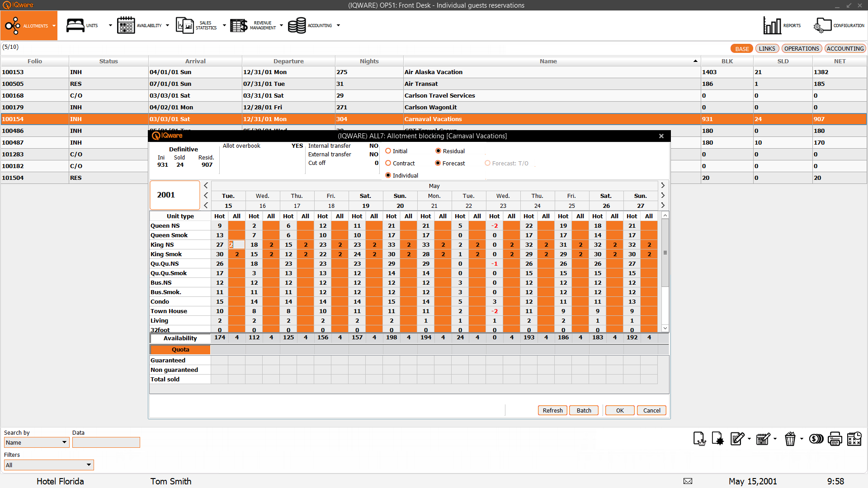Screen dimensions: 868x488
Task: Move back weekdays with middle left arrow
Action: coord(206,196)
